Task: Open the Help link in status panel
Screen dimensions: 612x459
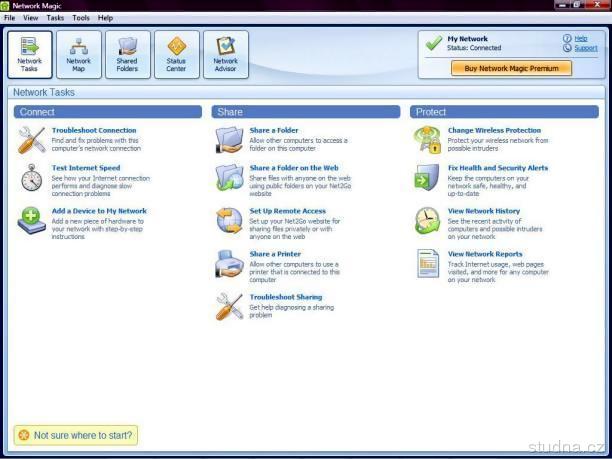Action: 581,38
